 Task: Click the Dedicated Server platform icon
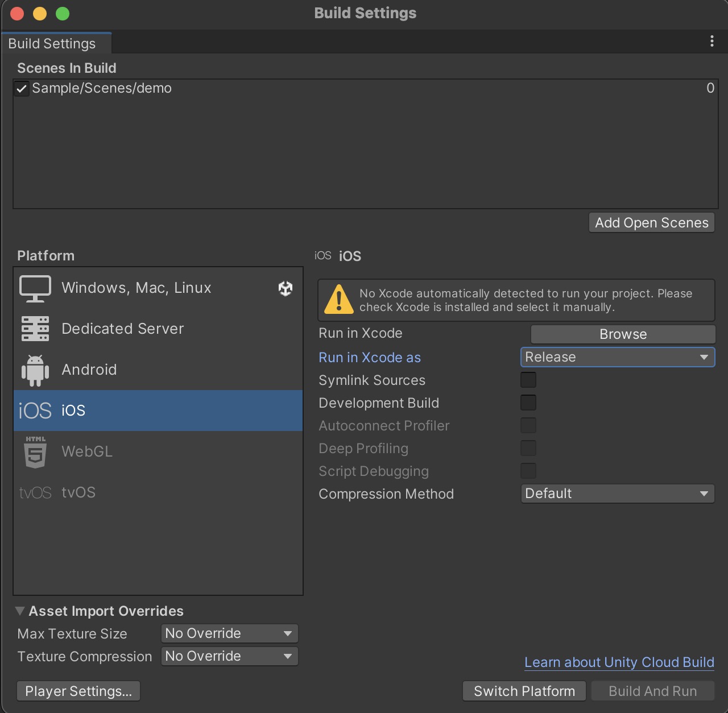coord(35,329)
